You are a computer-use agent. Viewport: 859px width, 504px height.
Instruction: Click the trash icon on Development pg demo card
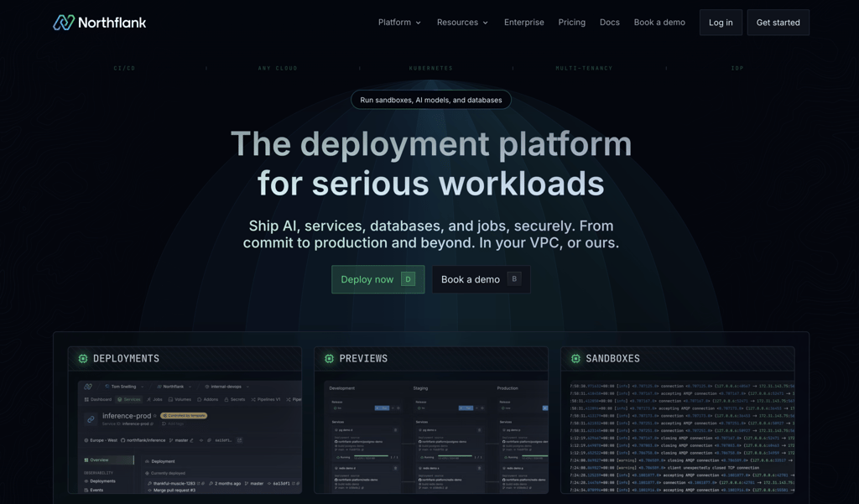(396, 430)
